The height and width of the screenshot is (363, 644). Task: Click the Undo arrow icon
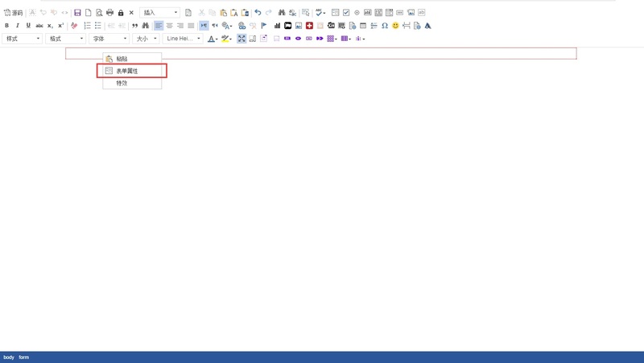click(x=258, y=13)
